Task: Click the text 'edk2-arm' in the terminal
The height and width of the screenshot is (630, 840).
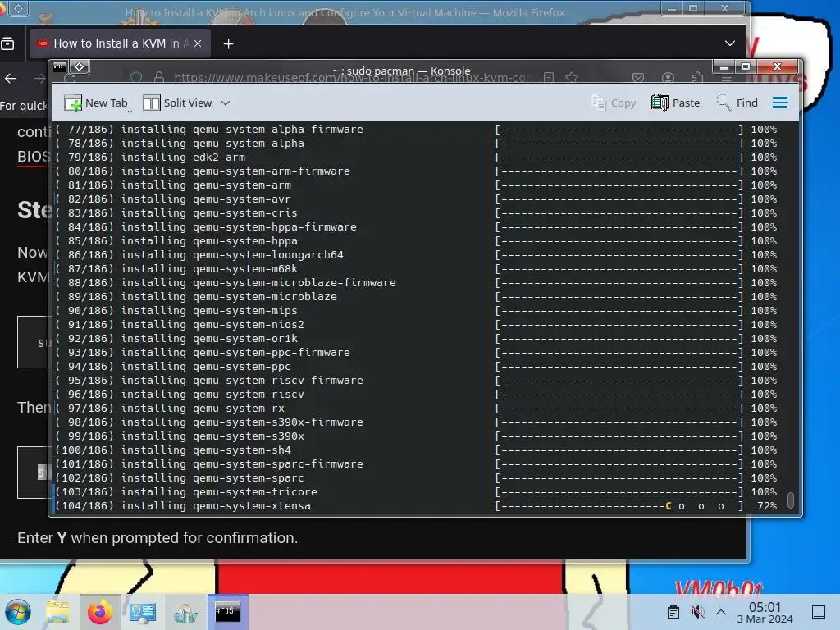Action: 219,157
